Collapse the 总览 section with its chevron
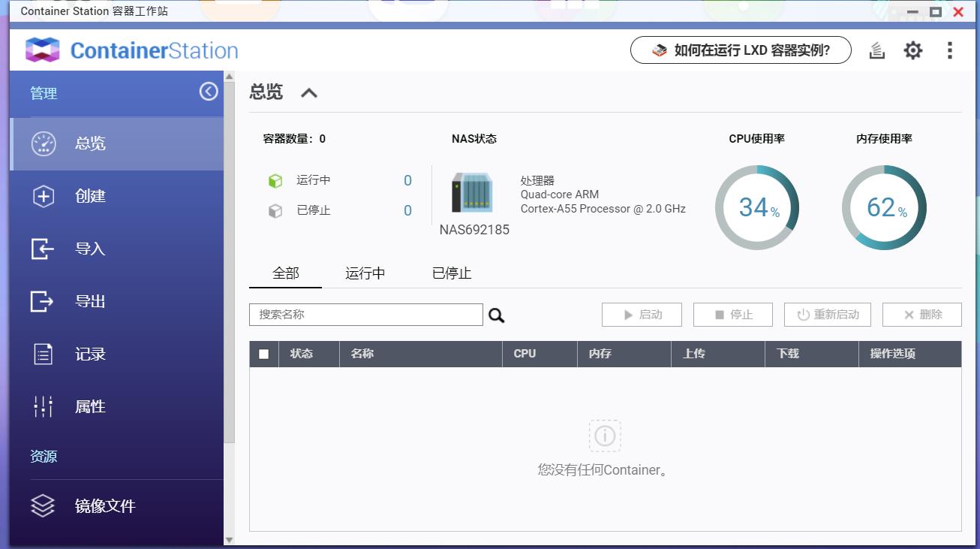Viewport: 980px width, 549px height. pos(308,92)
